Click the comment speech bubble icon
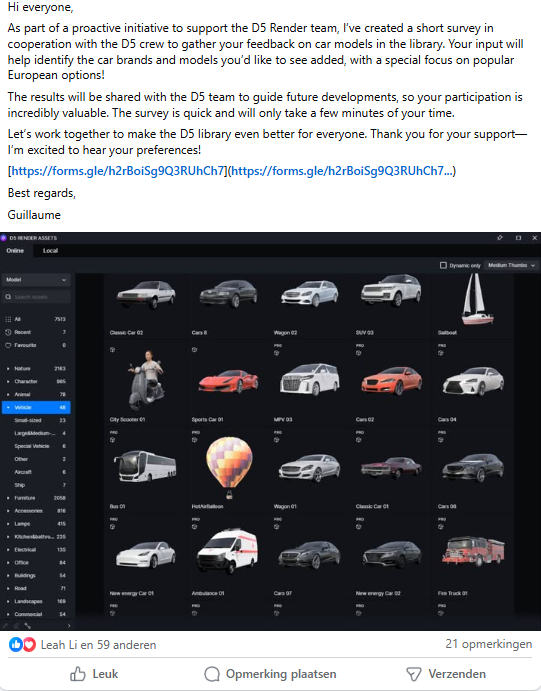Screen dimensions: 541x691 point(212,674)
